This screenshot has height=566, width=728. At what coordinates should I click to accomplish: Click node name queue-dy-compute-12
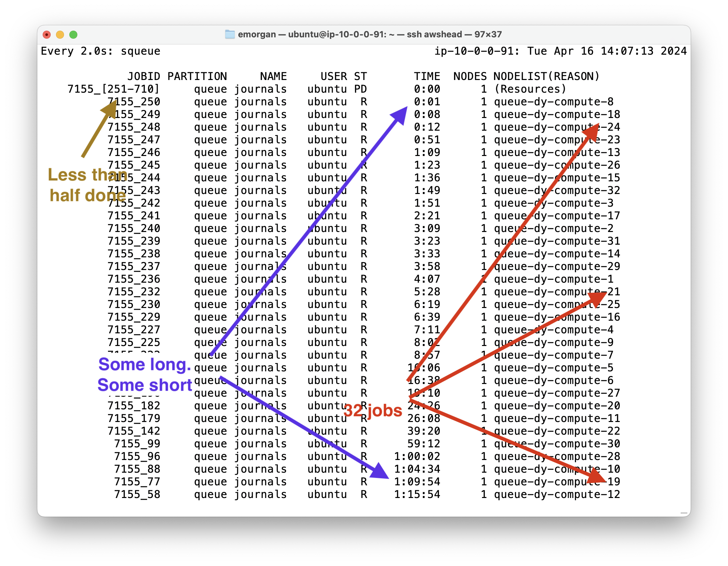tap(557, 494)
